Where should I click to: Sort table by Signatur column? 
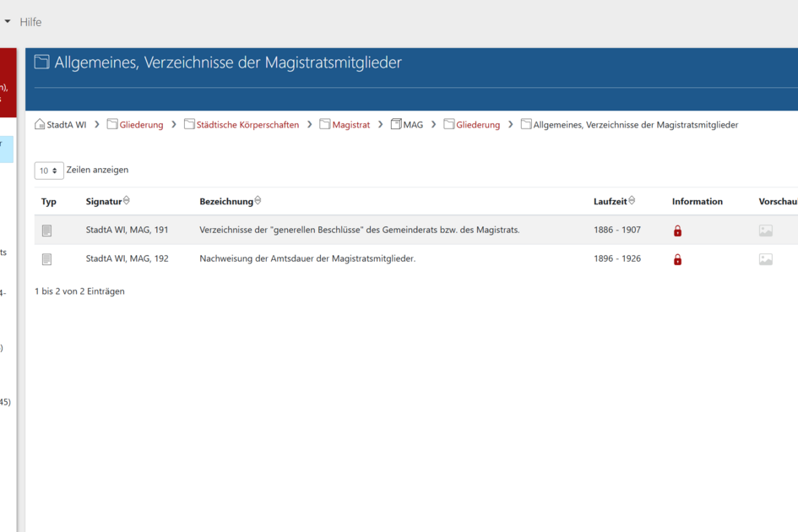(127, 201)
